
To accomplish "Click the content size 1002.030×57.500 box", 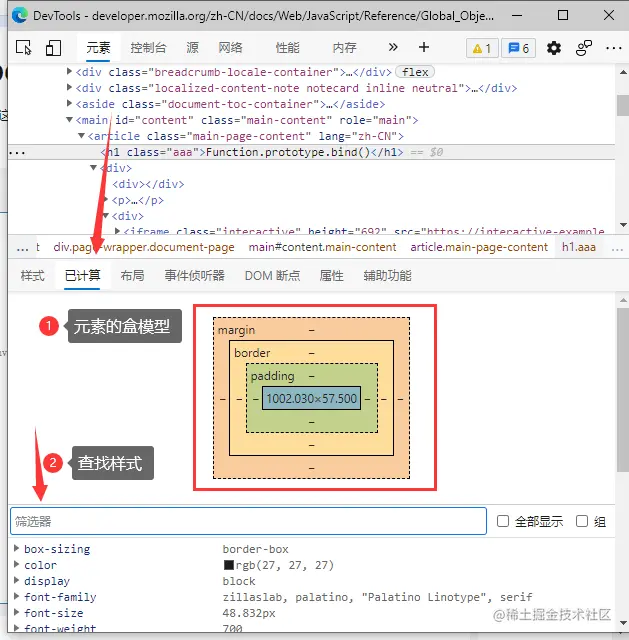I will pos(311,398).
